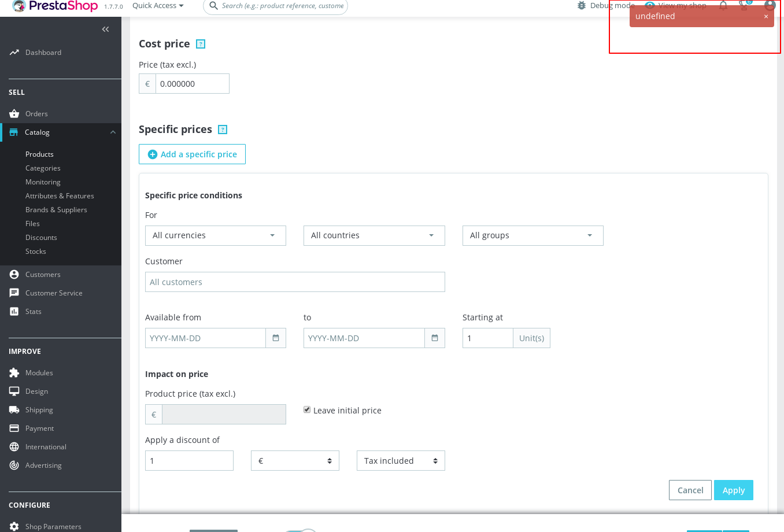Open the Products catalog page
Image resolution: width=784 pixels, height=532 pixels.
tap(39, 154)
